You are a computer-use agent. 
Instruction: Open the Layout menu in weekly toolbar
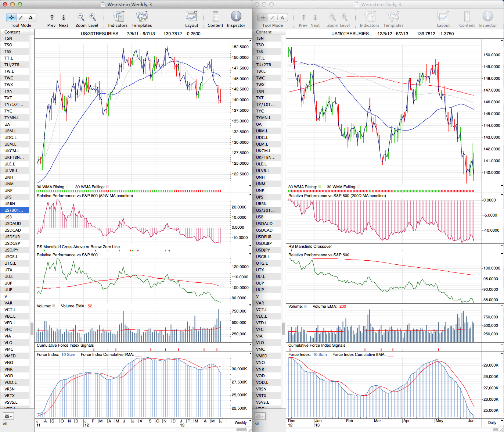coord(191,17)
